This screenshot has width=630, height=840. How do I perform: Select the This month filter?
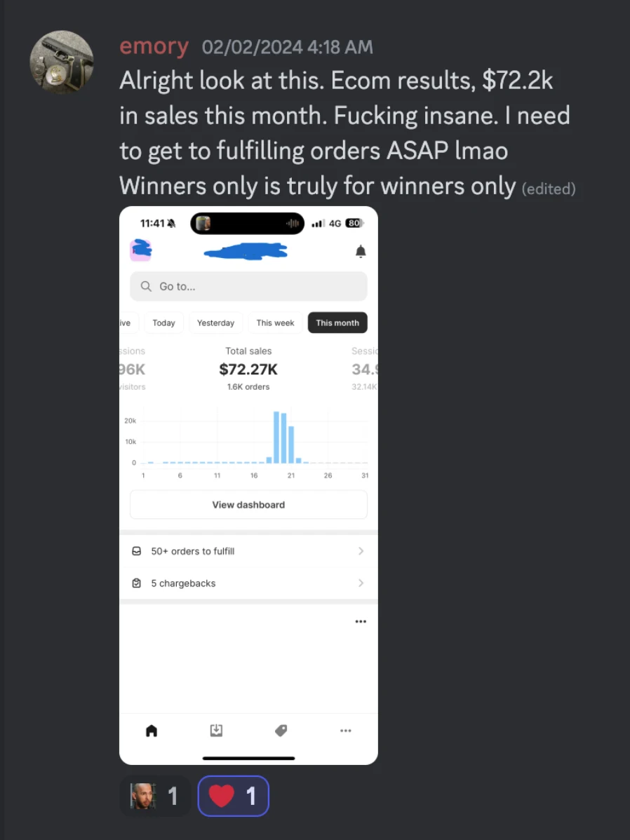coord(337,323)
